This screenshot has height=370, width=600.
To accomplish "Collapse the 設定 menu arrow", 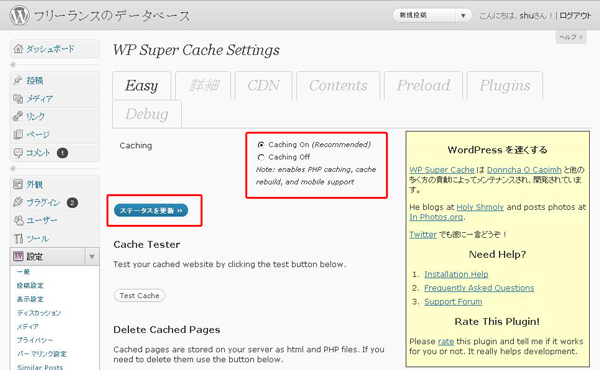I will coord(92,257).
